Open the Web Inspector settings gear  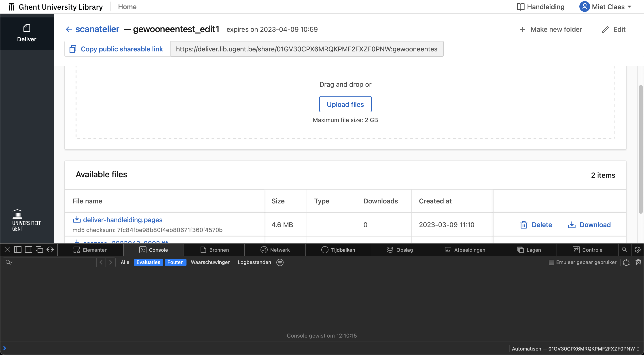pyautogui.click(x=638, y=249)
